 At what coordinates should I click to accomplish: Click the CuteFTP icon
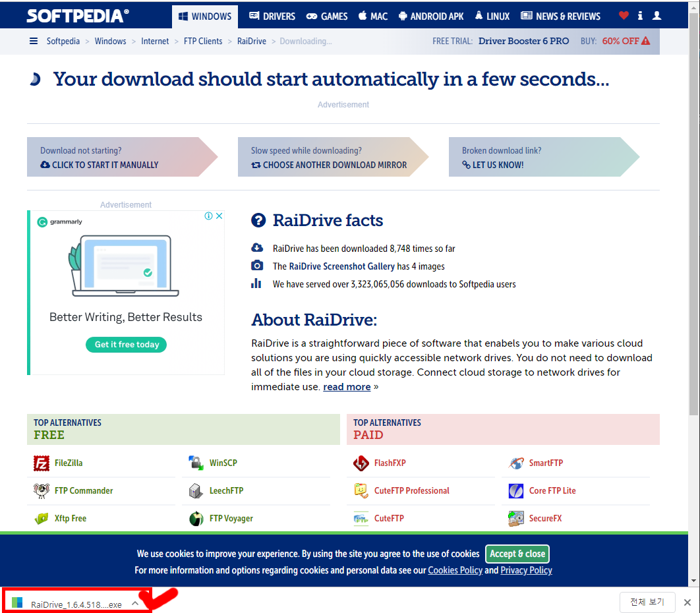coord(361,518)
